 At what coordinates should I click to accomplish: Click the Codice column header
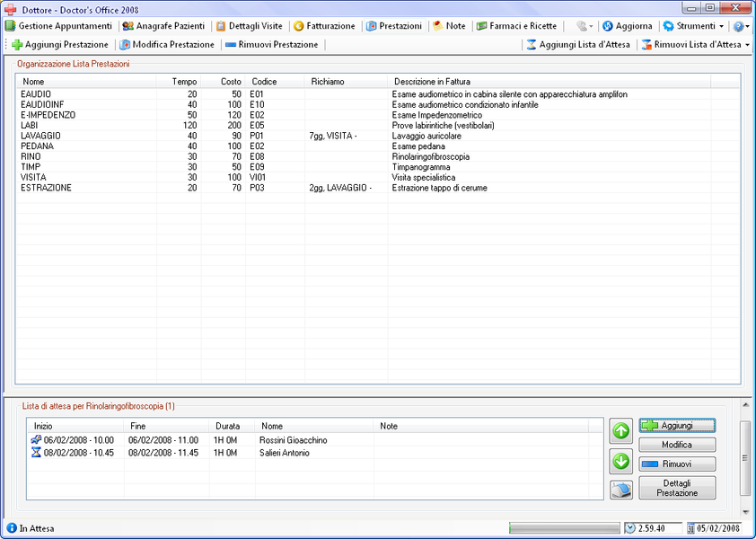click(275, 82)
